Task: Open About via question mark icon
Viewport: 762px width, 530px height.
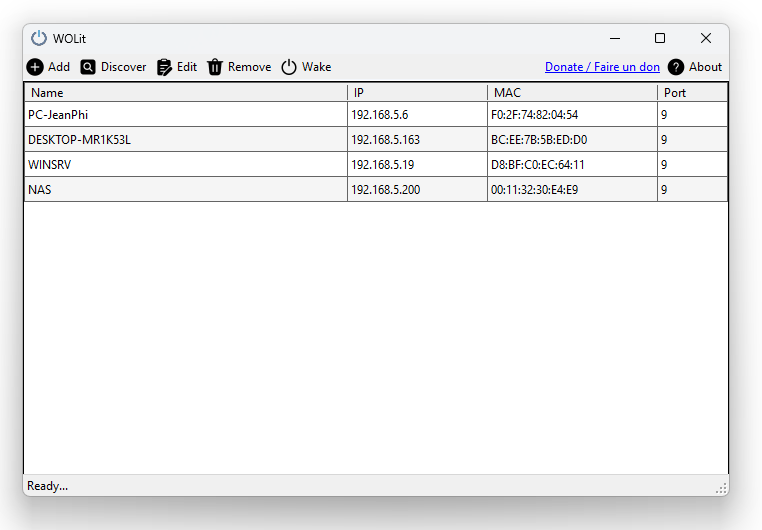Action: click(x=676, y=67)
